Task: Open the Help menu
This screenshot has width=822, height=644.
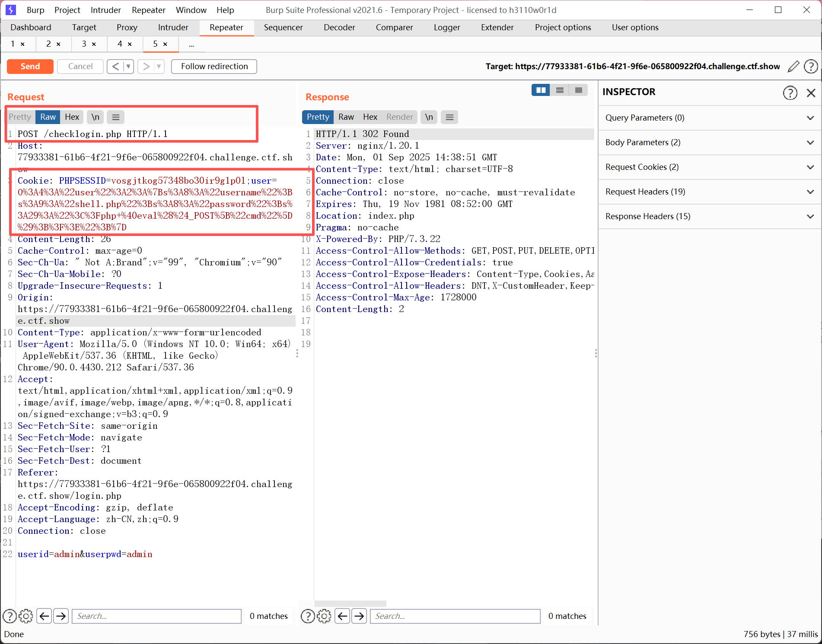Action: (225, 10)
